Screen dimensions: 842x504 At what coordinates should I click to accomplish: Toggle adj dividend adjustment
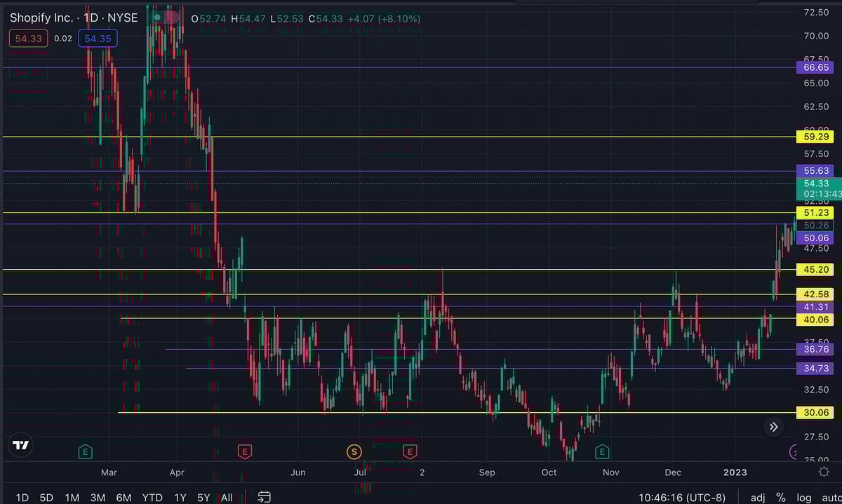click(758, 497)
